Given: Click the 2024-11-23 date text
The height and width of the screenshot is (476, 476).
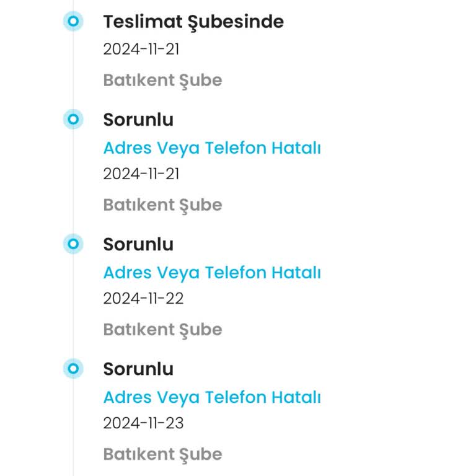Looking at the screenshot, I should pyautogui.click(x=143, y=423).
